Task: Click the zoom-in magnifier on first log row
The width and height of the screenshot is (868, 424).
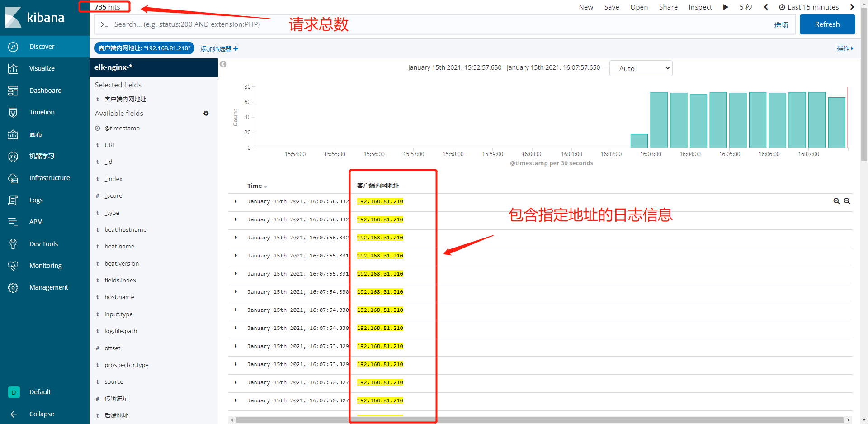Action: tap(836, 201)
